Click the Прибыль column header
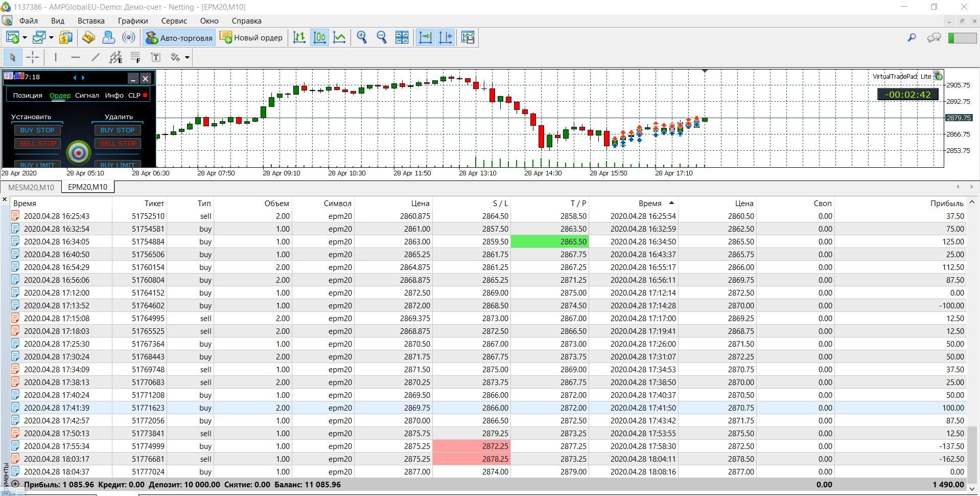The height and width of the screenshot is (496, 980). (946, 203)
